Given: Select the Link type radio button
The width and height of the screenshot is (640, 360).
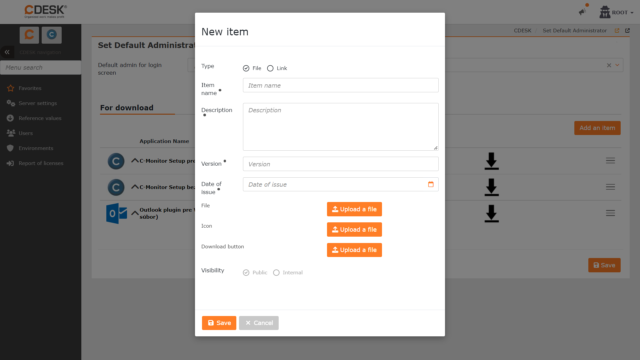Looking at the screenshot, I should 270,68.
